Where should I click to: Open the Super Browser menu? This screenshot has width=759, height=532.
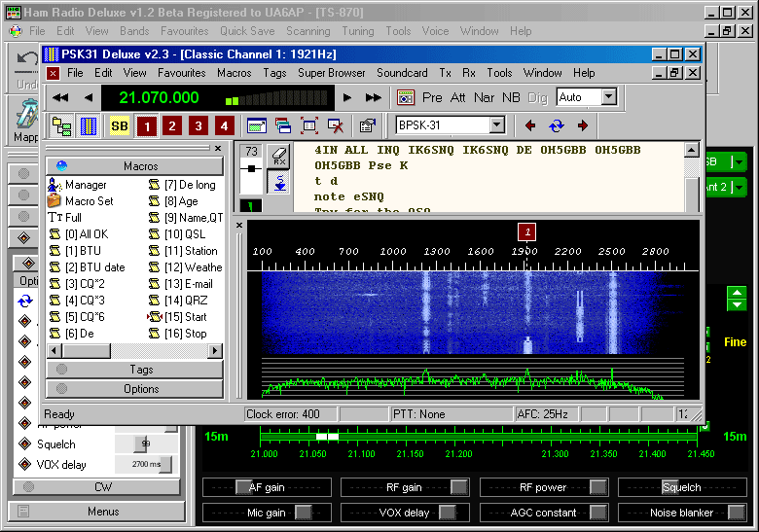332,73
